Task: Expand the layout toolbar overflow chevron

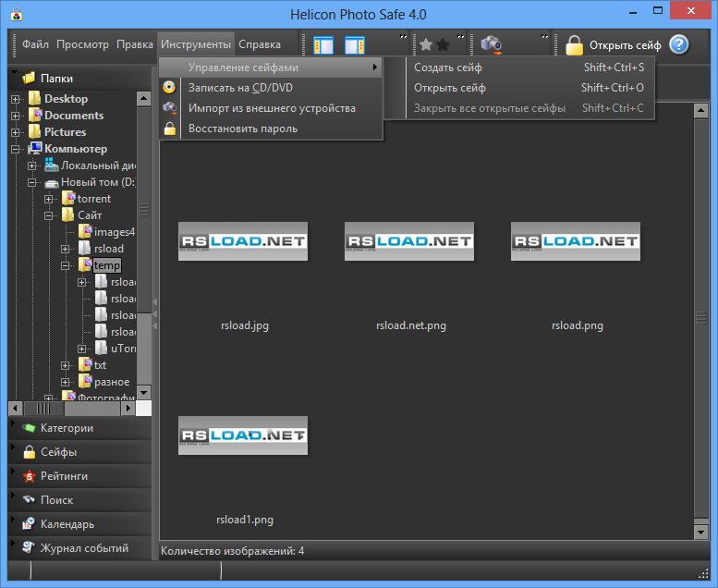Action: click(403, 36)
